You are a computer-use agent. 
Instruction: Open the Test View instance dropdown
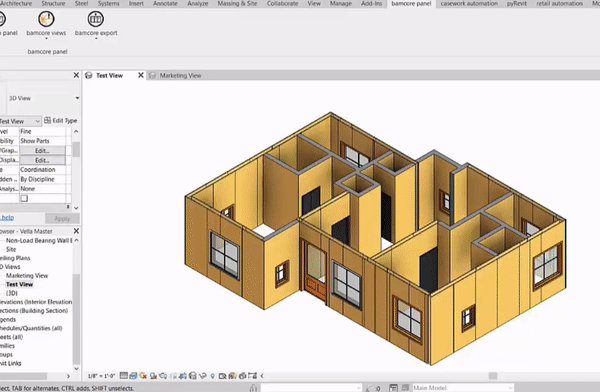(x=37, y=121)
